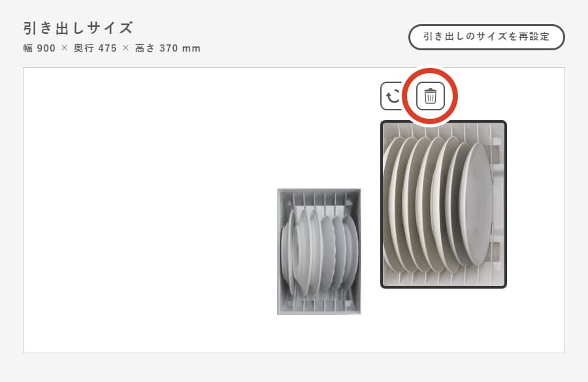Click the × between 幅 and 奥行
Viewport: 588px width, 382px height.
pos(65,48)
